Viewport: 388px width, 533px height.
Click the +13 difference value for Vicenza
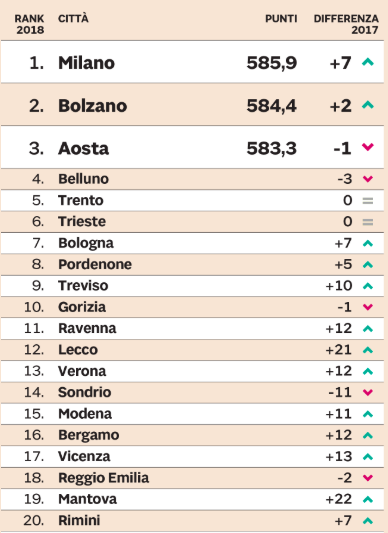(x=339, y=457)
